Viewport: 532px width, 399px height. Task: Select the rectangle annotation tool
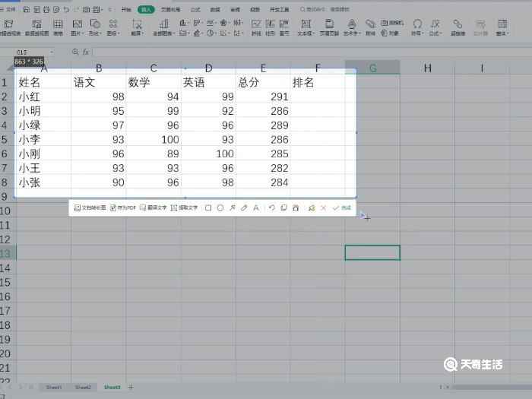[208, 207]
